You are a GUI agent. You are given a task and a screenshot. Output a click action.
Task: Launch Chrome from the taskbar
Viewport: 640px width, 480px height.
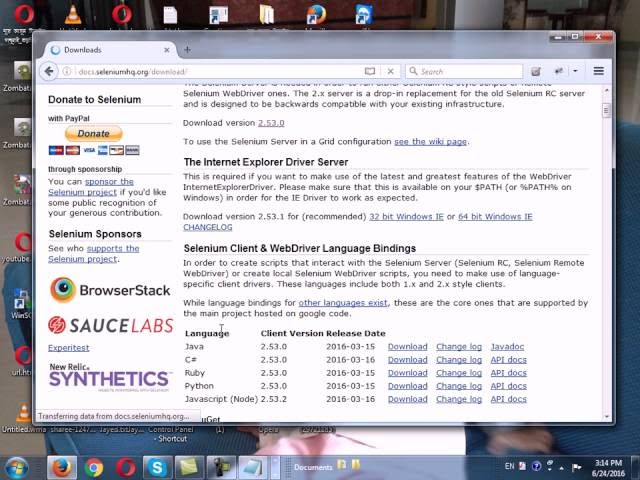click(x=93, y=468)
